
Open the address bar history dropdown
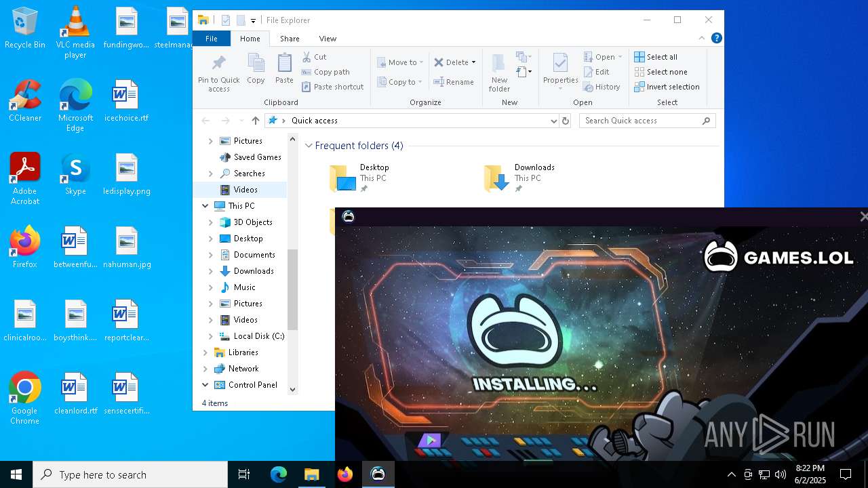click(553, 121)
